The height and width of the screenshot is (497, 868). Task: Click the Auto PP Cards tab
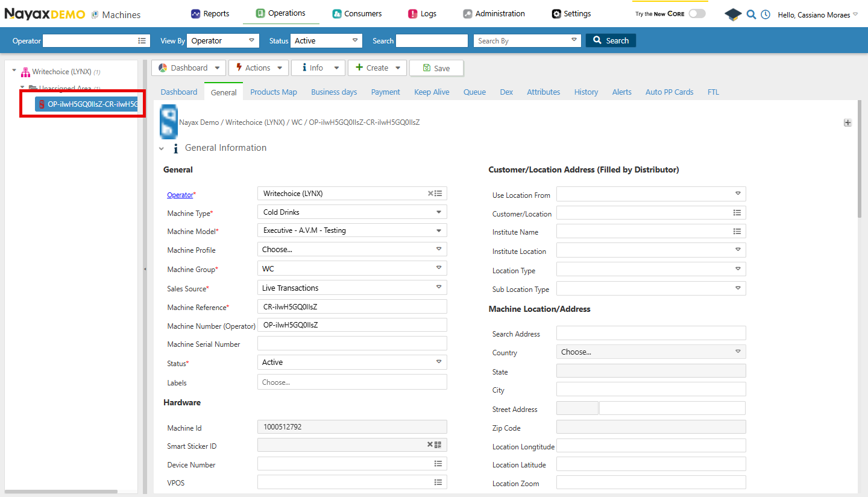point(669,92)
